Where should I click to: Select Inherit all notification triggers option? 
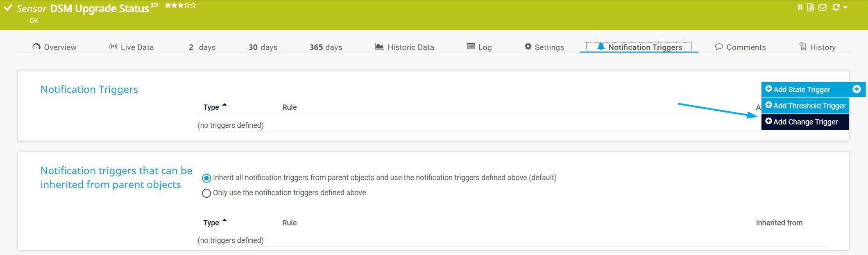(x=206, y=178)
